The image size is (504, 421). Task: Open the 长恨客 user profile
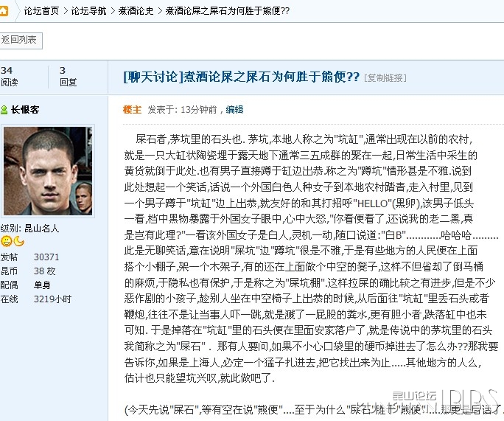click(25, 110)
